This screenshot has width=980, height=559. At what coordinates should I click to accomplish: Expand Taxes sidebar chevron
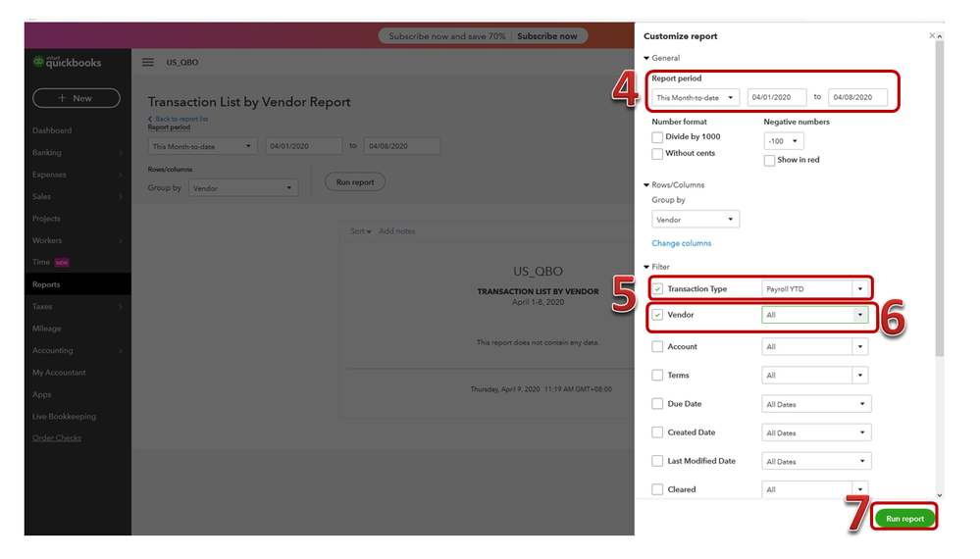click(x=121, y=307)
